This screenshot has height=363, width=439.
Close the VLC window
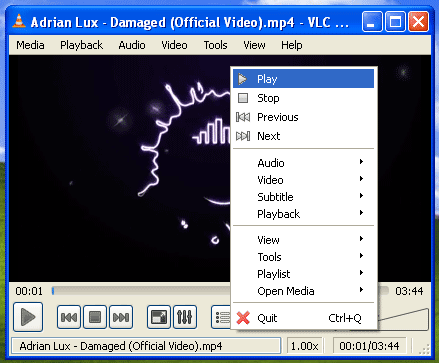(x=418, y=22)
